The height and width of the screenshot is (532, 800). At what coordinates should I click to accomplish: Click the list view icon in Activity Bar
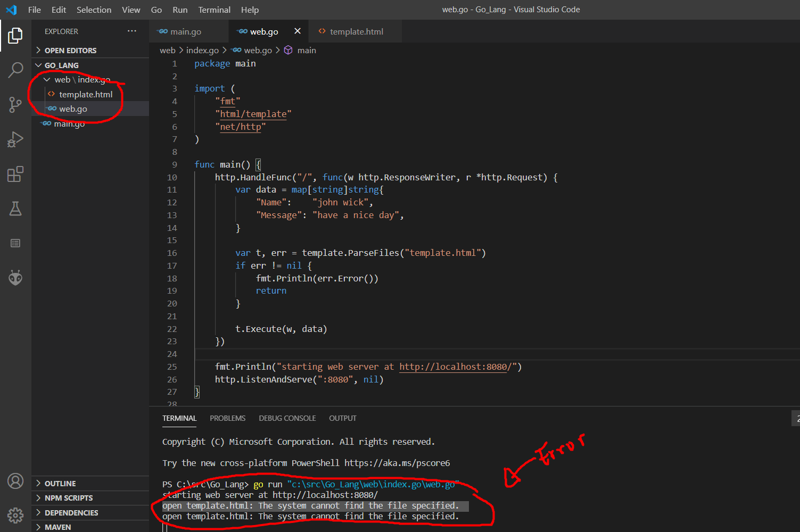(15, 243)
